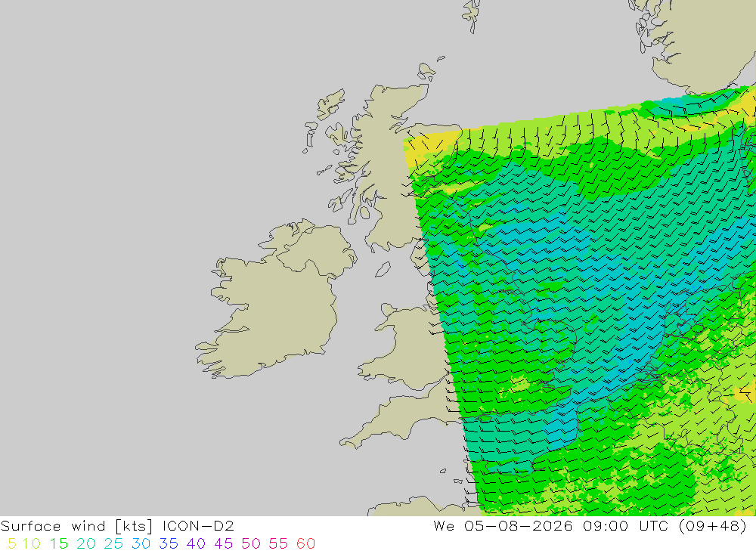Screen dimensions: 756x554
Task: Click the yellow '5' legend value
Action: (x=12, y=544)
